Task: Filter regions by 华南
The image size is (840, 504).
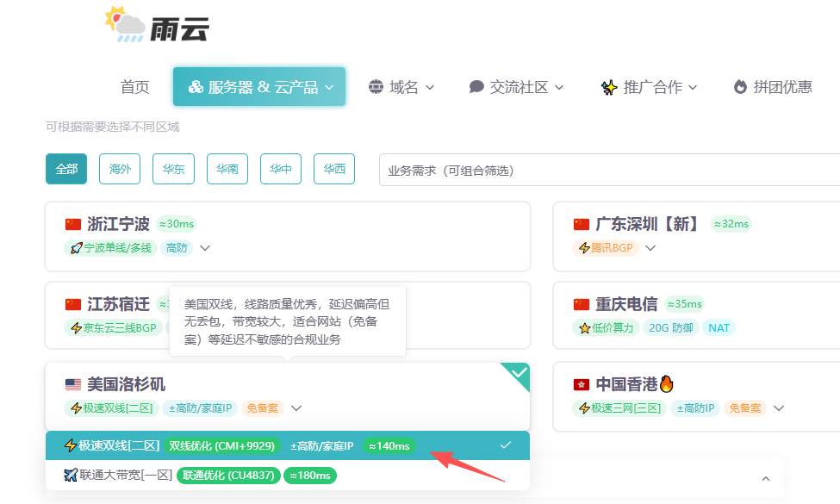Action: (x=227, y=169)
